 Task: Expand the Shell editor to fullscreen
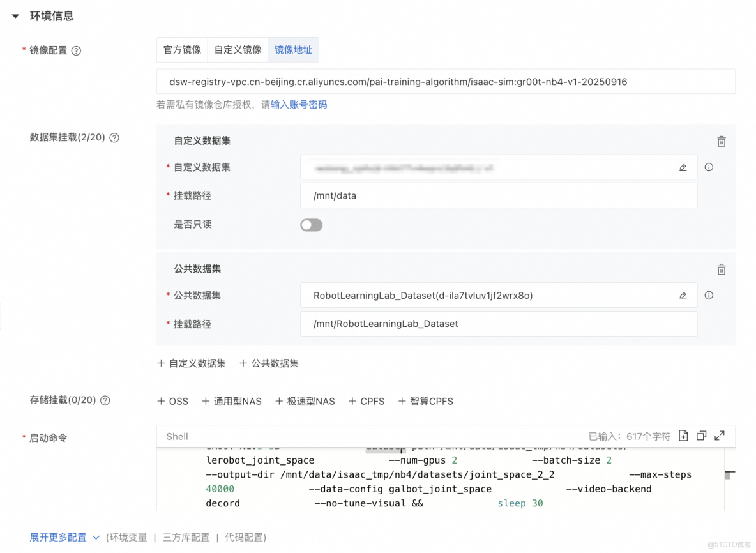pyautogui.click(x=720, y=436)
